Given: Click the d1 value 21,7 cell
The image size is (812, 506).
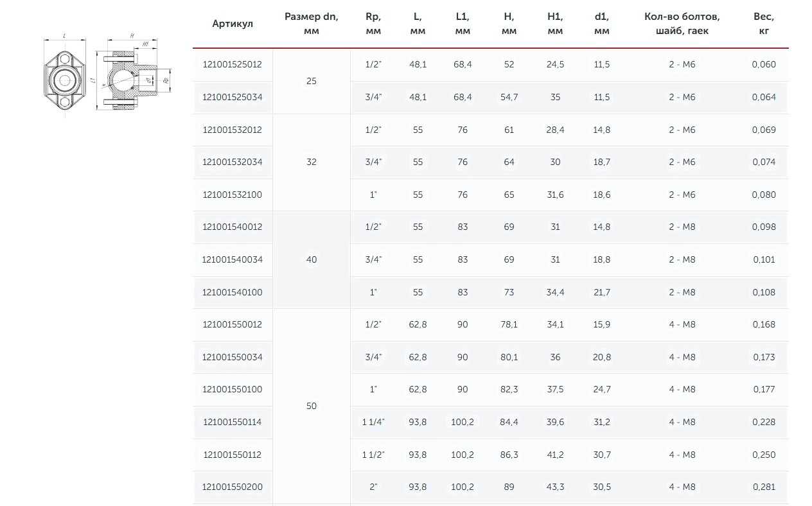Looking at the screenshot, I should [x=602, y=292].
